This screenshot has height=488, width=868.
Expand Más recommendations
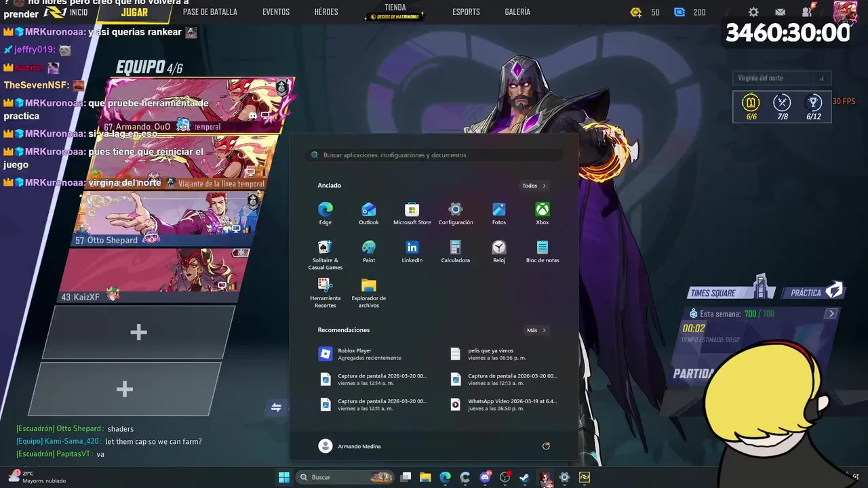click(536, 330)
